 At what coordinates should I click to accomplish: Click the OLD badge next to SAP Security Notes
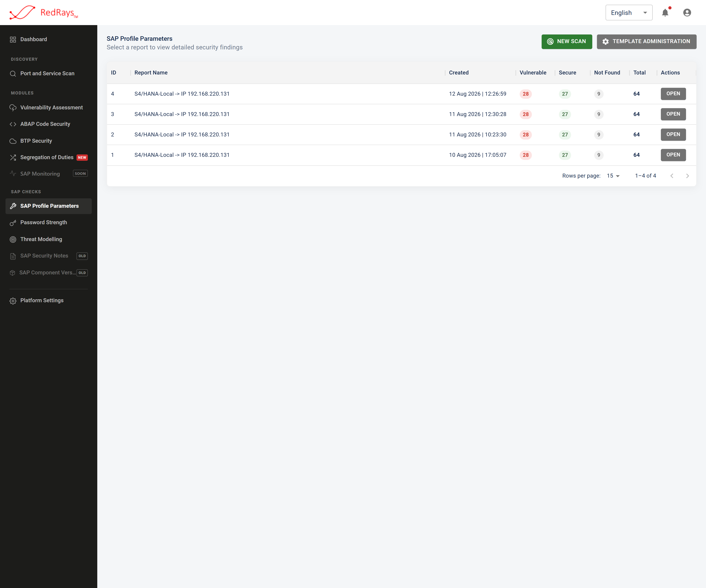click(x=82, y=256)
